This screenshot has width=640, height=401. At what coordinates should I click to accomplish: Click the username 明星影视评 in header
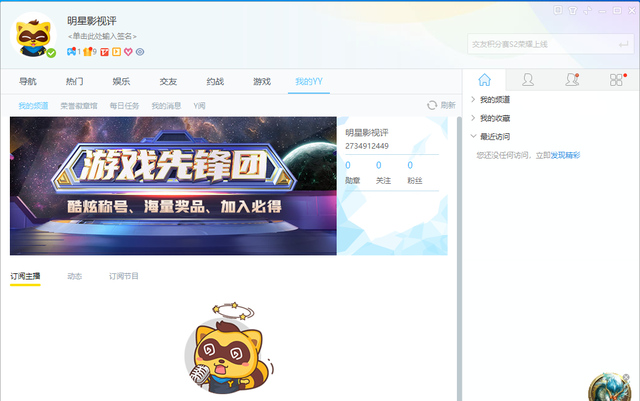[92, 21]
